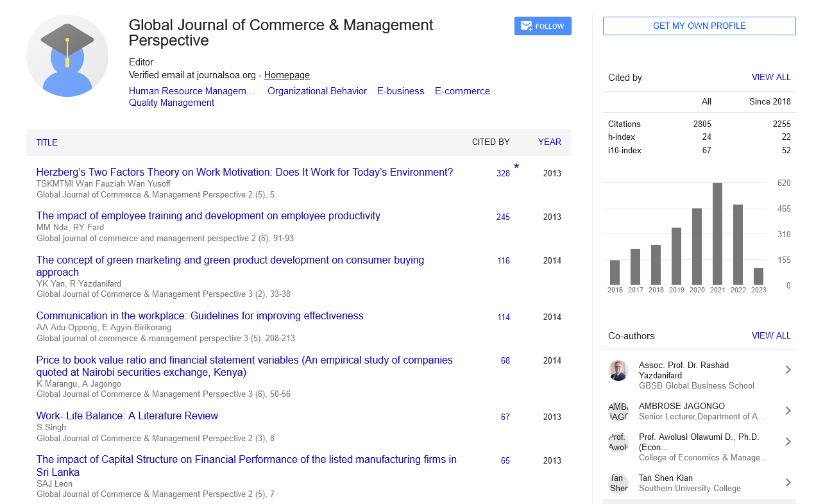Click Ambrose Jagongo avatar thumbnail
The width and height of the screenshot is (832, 504).
(x=618, y=412)
